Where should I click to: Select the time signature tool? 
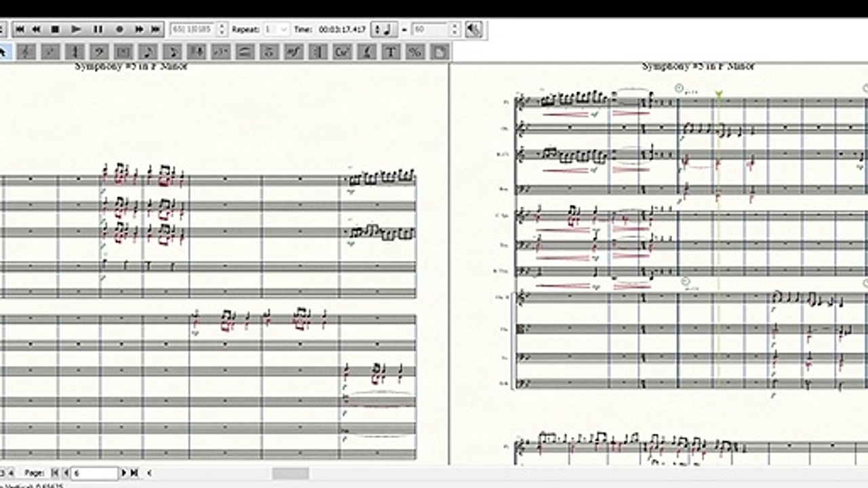pyautogui.click(x=75, y=52)
